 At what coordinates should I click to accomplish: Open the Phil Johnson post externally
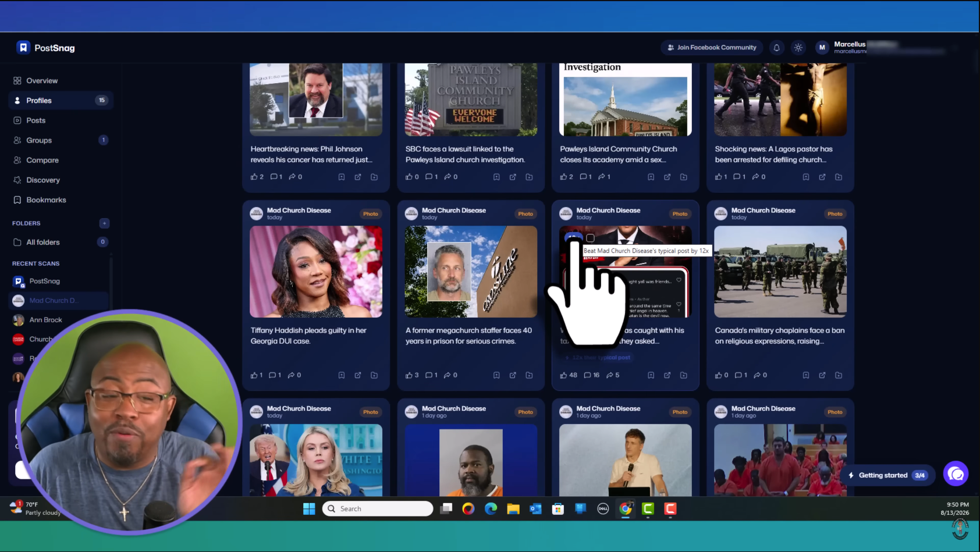[358, 177]
